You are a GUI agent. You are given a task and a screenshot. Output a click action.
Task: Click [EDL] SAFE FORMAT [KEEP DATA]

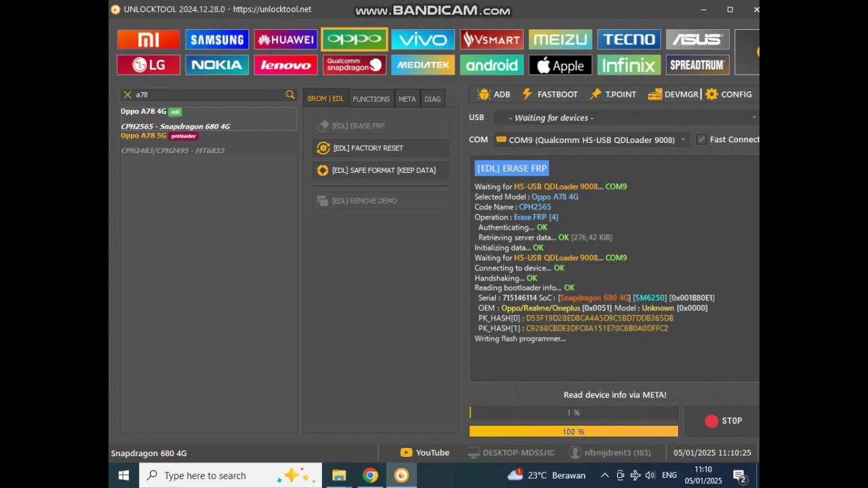point(380,170)
